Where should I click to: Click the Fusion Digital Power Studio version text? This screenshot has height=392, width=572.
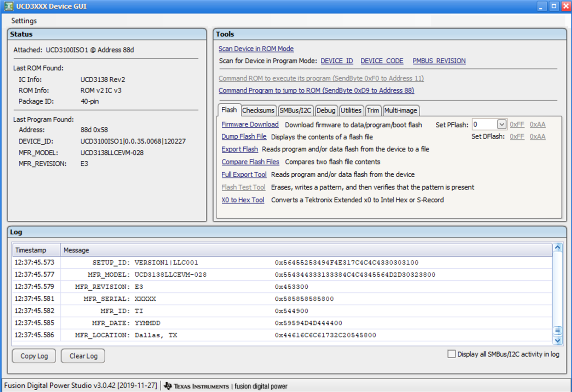(81, 386)
